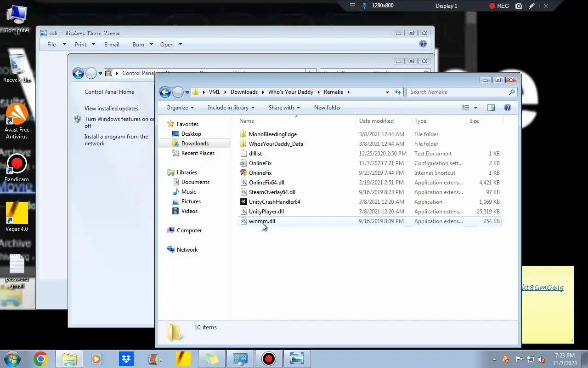The image size is (588, 368).
Task: Select the dlllist text document
Action: tap(255, 154)
